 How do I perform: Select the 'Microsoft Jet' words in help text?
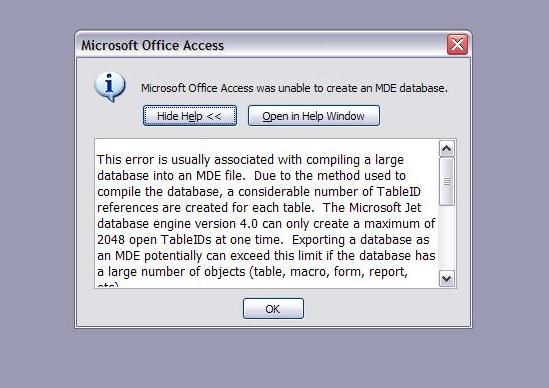[385, 208]
